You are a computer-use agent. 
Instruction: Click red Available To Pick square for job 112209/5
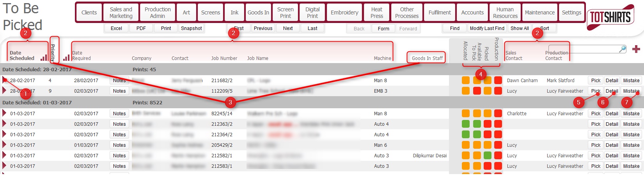point(477,91)
